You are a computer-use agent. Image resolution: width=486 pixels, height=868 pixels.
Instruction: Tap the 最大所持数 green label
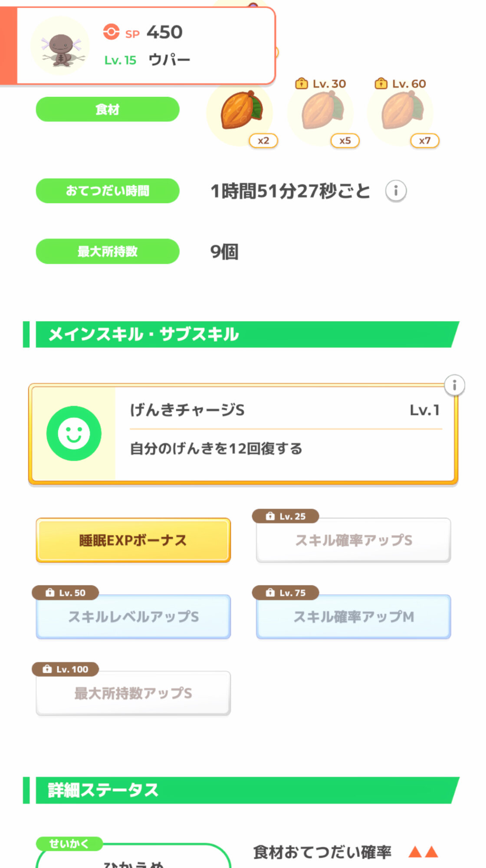tap(107, 251)
